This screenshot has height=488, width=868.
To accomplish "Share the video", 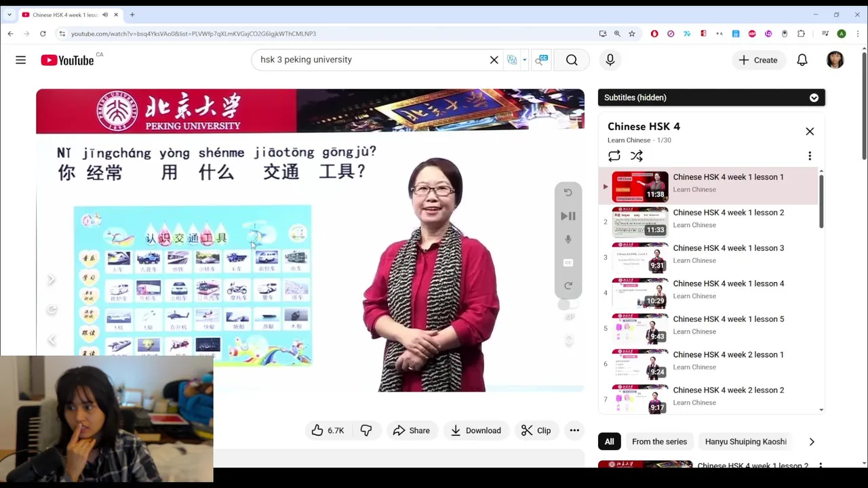I will point(411,430).
